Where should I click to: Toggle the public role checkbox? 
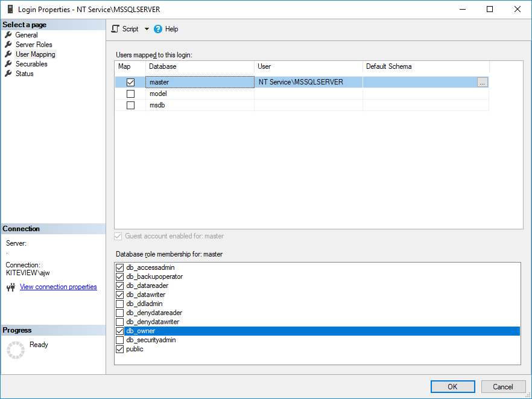(120, 349)
